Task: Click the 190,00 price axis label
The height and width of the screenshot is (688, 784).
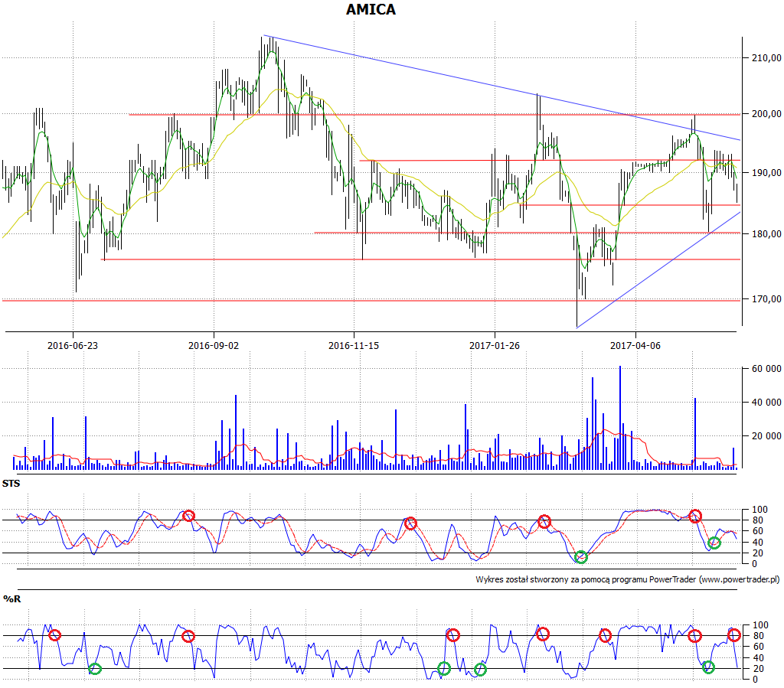Action: coord(766,173)
